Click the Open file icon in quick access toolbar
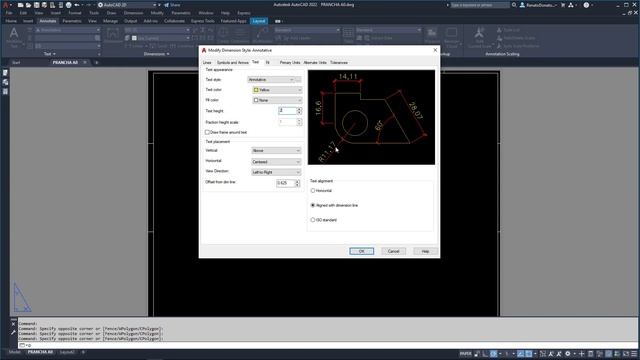 (x=28, y=5)
